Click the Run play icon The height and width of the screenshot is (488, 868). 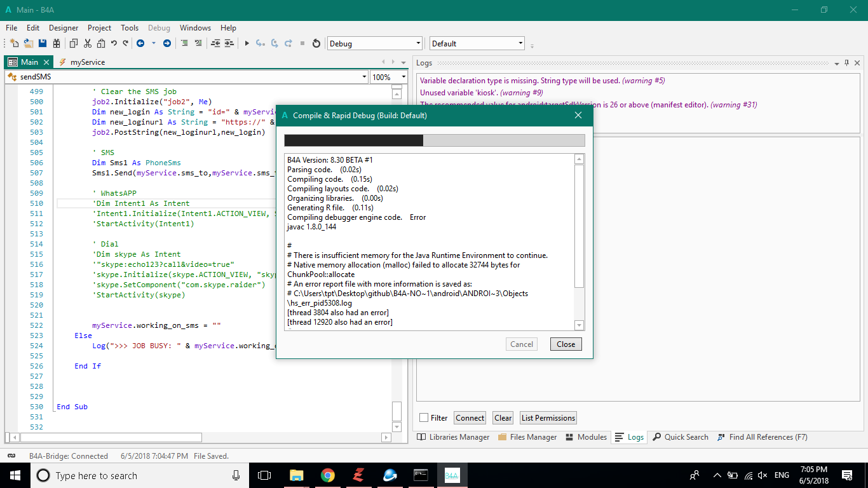pyautogui.click(x=247, y=43)
